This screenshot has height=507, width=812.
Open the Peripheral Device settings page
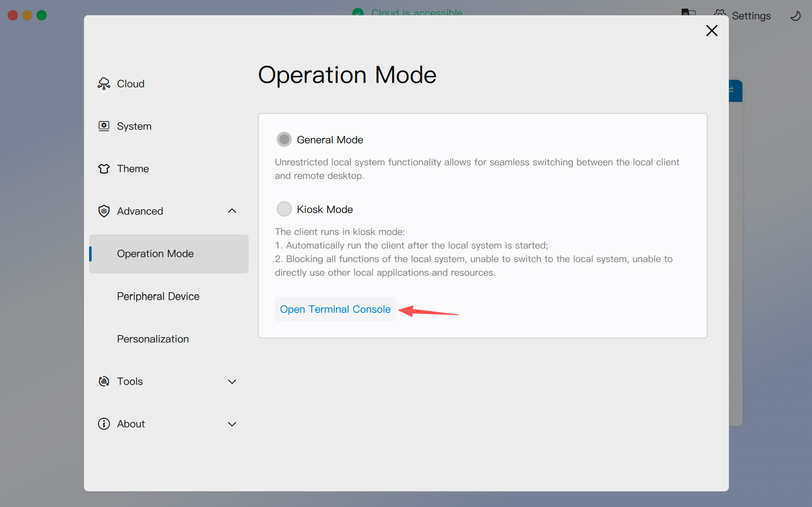pyautogui.click(x=158, y=296)
